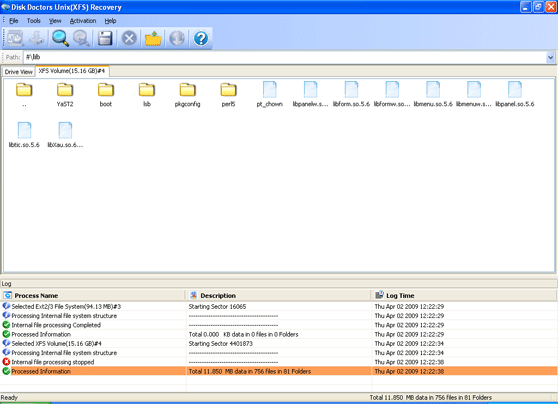Open the View menu

(55, 21)
